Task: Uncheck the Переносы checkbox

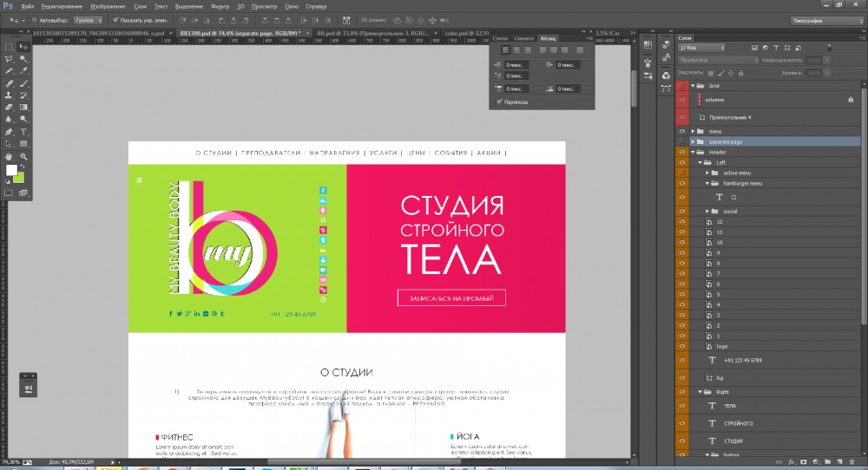Action: point(499,101)
